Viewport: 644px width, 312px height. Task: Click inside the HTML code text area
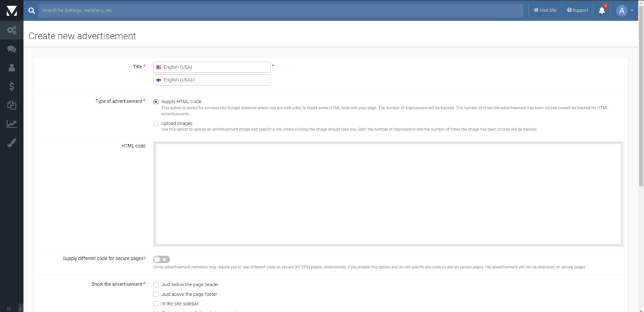[x=388, y=193]
